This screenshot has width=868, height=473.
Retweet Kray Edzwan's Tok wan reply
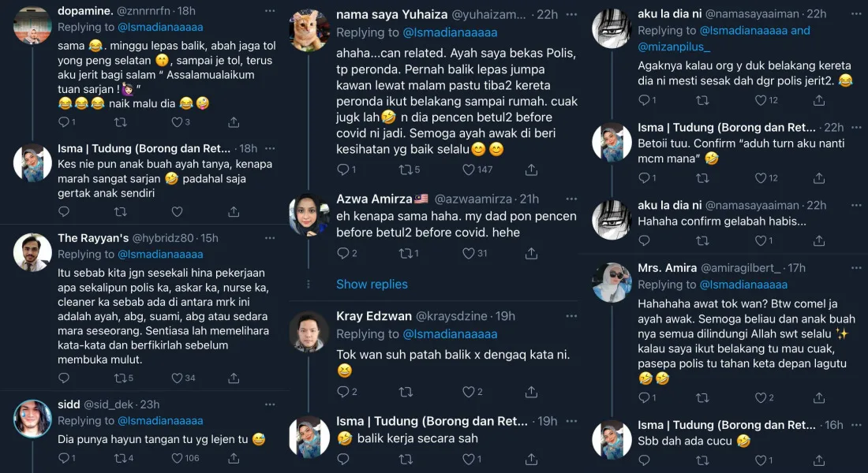click(x=406, y=392)
